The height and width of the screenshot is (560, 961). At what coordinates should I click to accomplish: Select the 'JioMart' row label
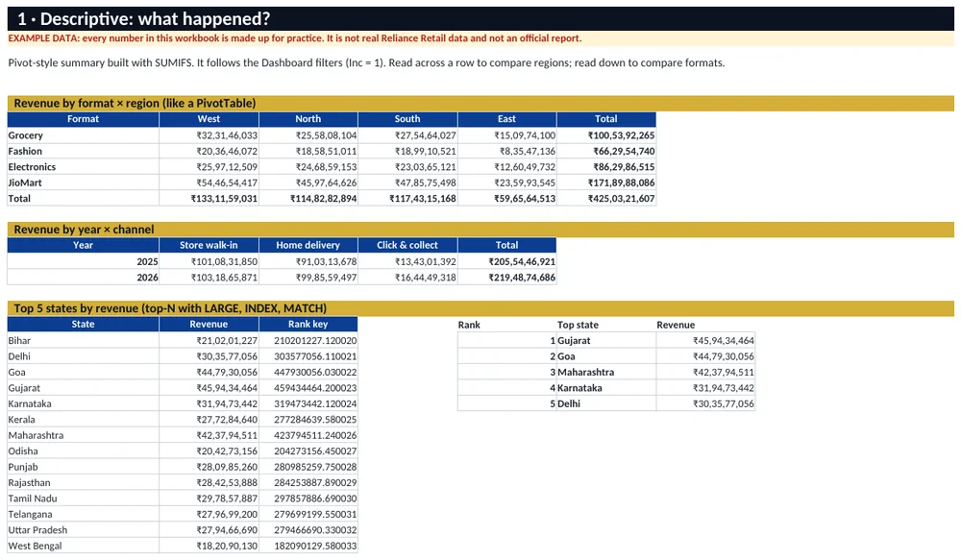(83, 183)
